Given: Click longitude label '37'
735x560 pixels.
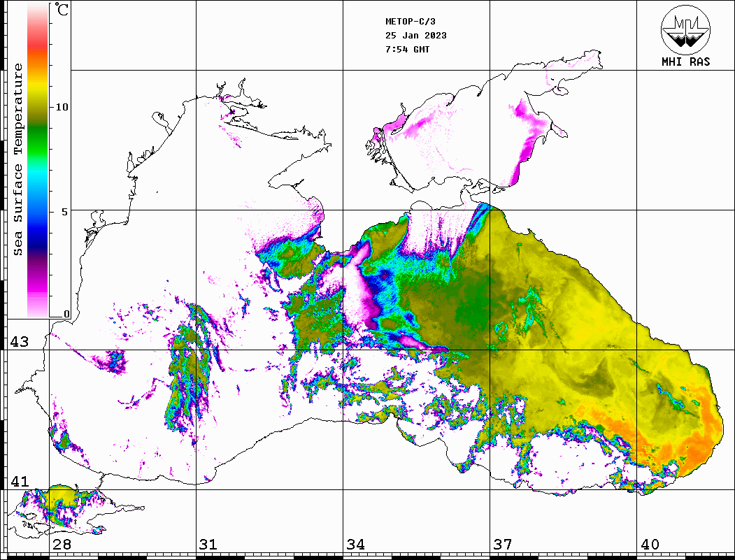Looking at the screenshot, I should (503, 545).
